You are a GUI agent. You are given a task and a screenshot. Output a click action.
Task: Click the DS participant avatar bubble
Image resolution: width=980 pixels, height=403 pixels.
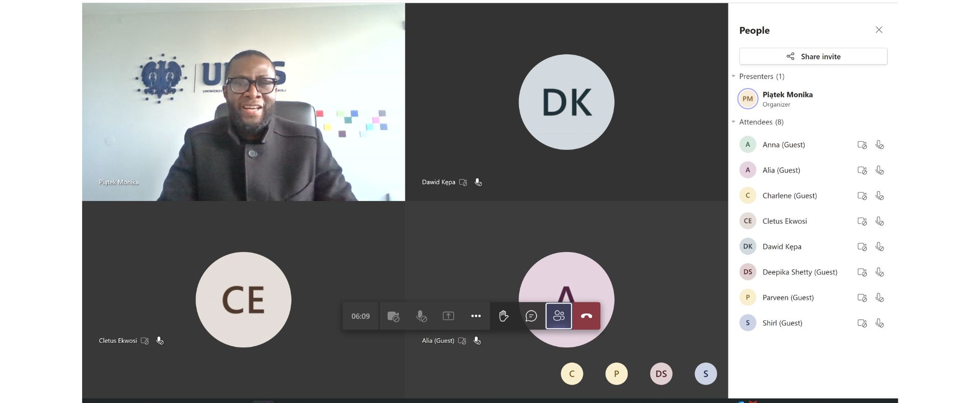tap(661, 374)
